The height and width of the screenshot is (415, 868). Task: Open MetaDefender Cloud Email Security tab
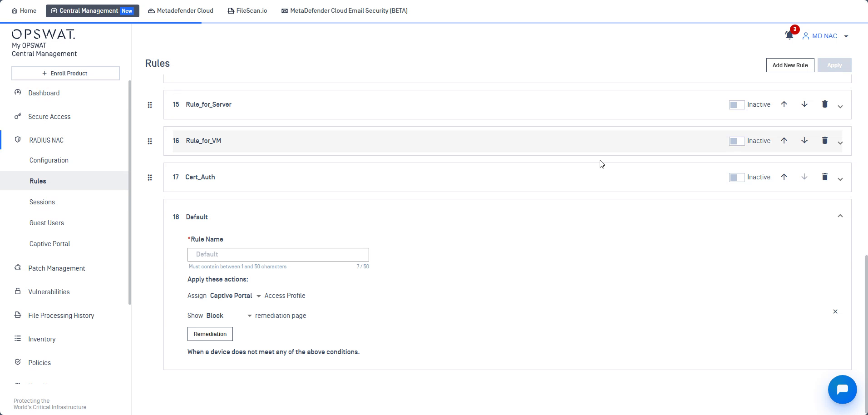[345, 10]
